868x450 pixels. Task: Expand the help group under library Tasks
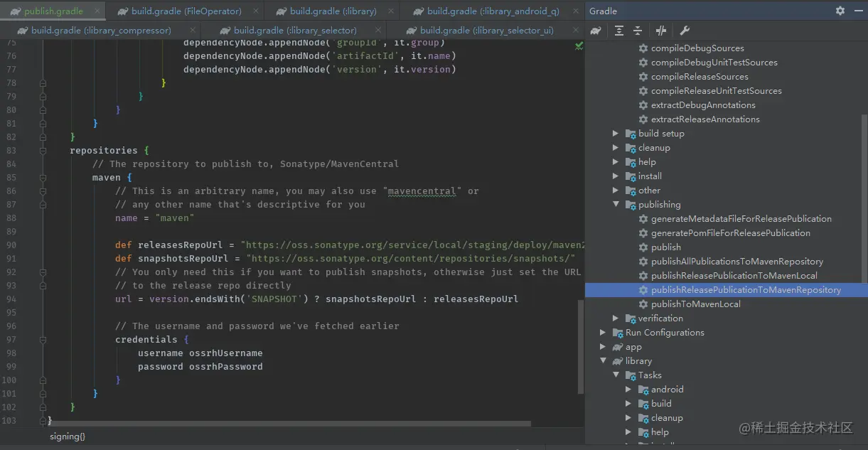click(x=628, y=432)
